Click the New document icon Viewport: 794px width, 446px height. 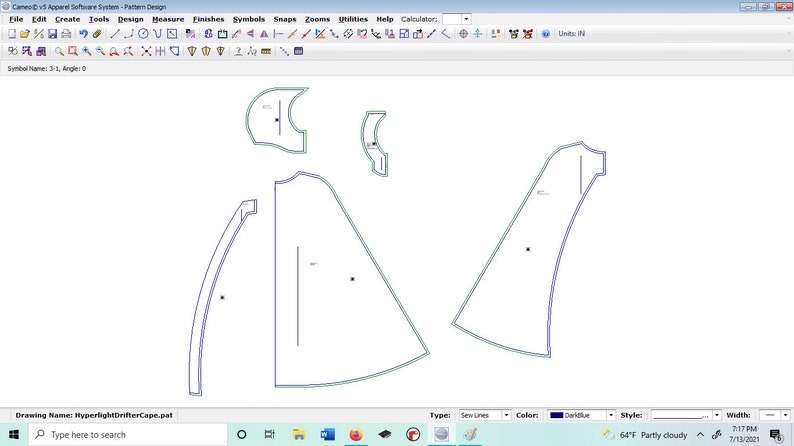pos(12,34)
